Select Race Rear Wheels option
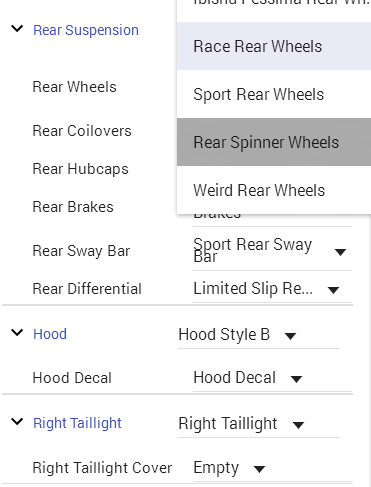The image size is (371, 487). click(x=274, y=46)
